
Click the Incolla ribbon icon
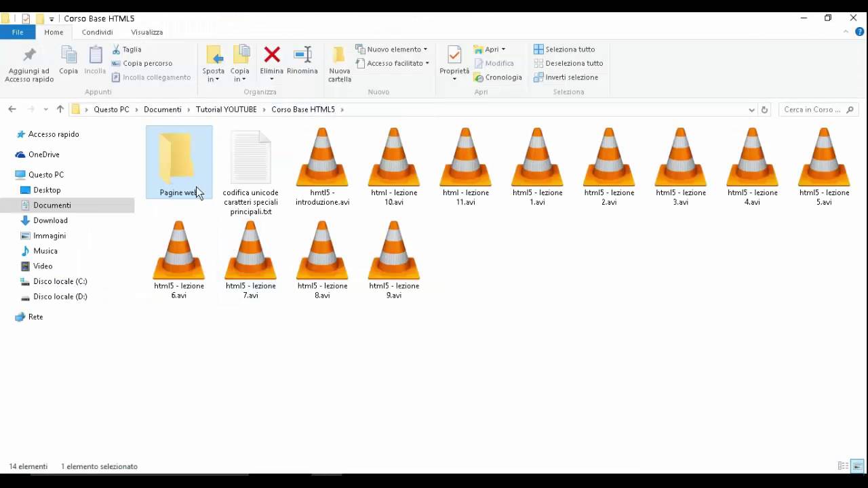pyautogui.click(x=95, y=60)
